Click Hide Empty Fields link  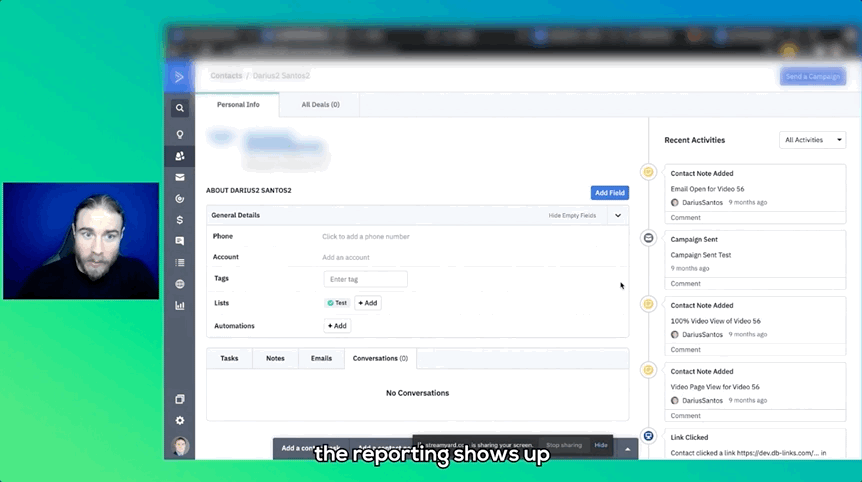point(572,215)
